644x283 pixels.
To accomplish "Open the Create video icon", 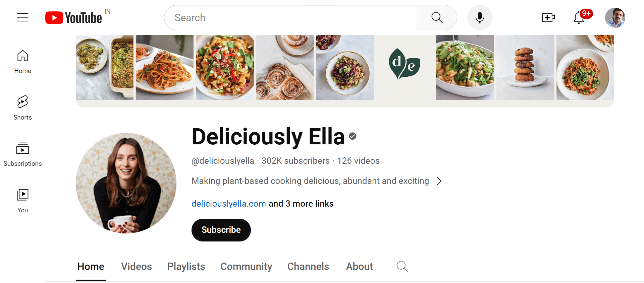I will tap(548, 18).
